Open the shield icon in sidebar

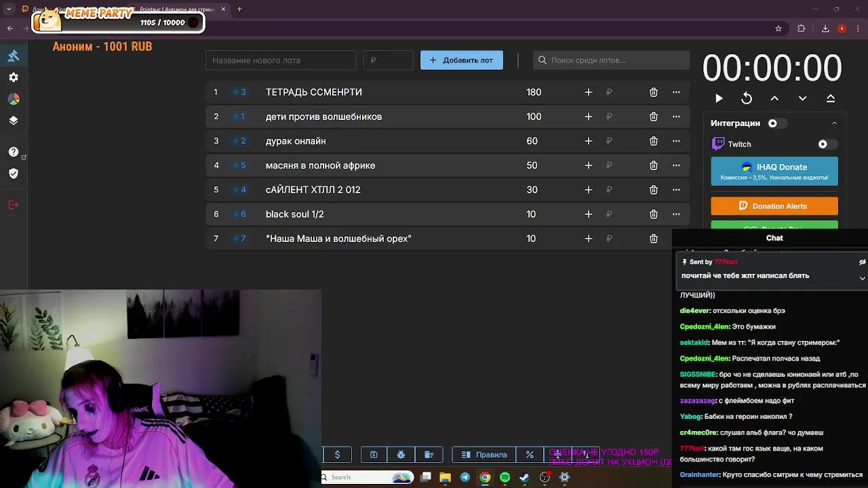click(14, 174)
